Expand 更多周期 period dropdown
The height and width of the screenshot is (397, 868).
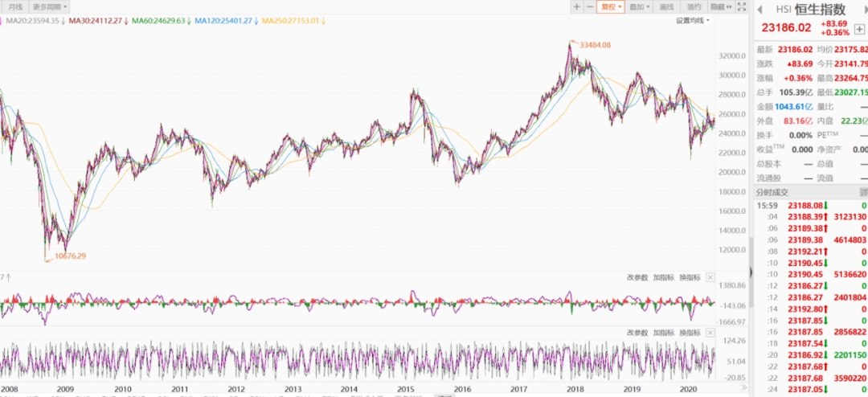(49, 6)
